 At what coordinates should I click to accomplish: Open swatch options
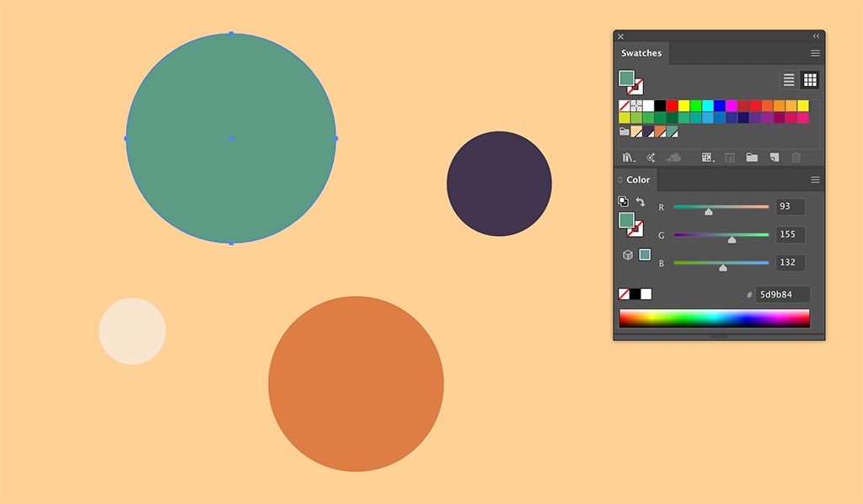click(730, 157)
